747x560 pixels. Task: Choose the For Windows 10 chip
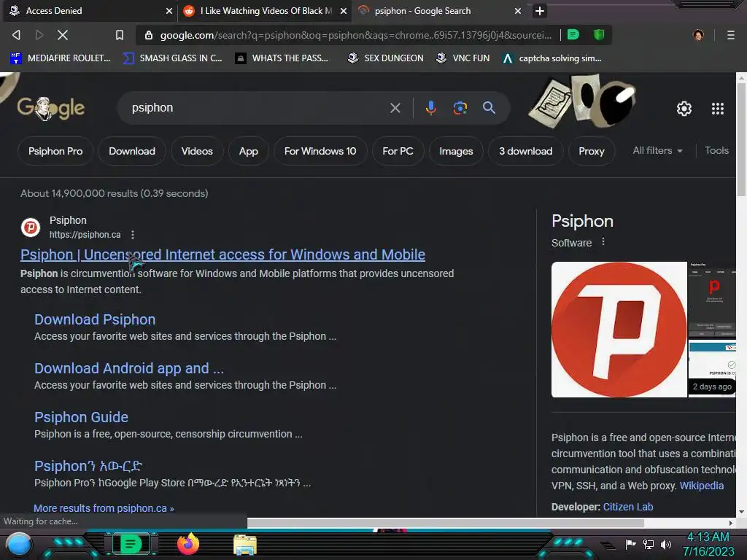(x=320, y=151)
